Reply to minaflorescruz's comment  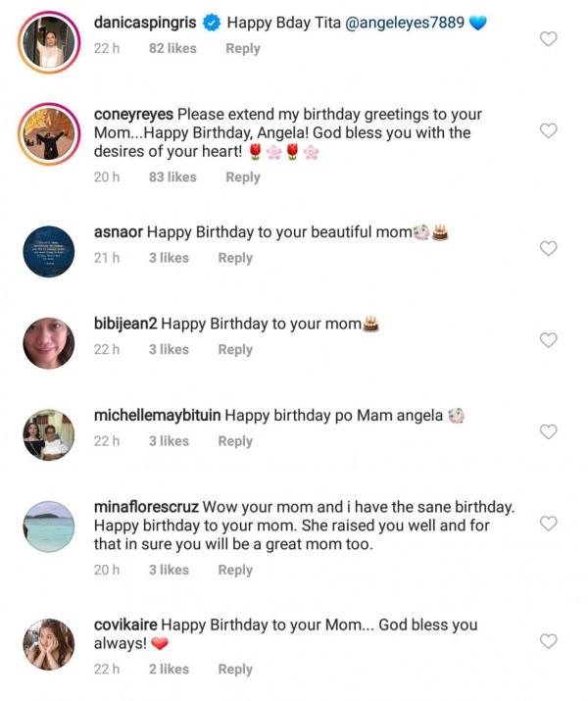tap(235, 570)
